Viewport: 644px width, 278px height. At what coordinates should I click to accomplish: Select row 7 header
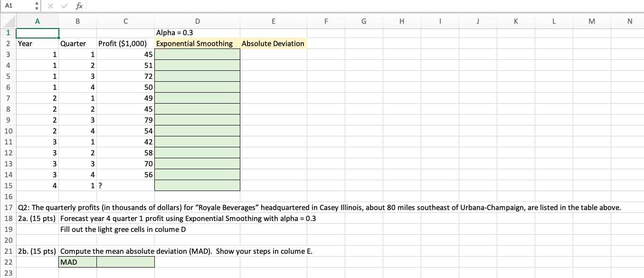(x=8, y=98)
